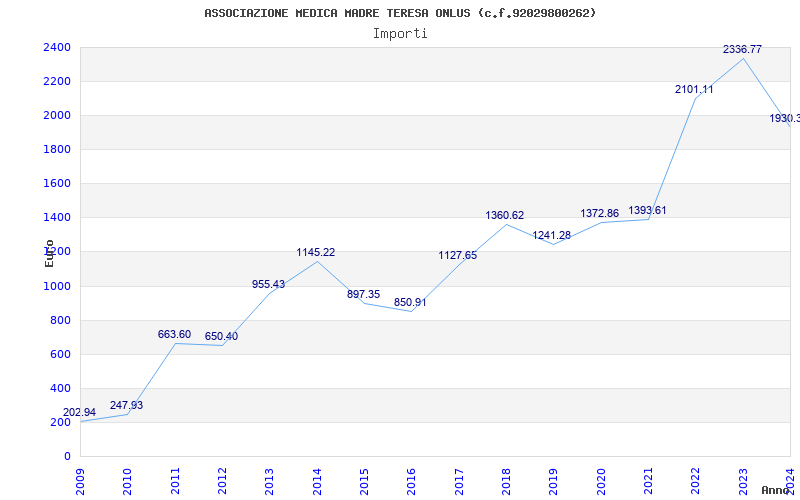Click the 800 value on Euro axis
800x500 pixels.
point(61,320)
